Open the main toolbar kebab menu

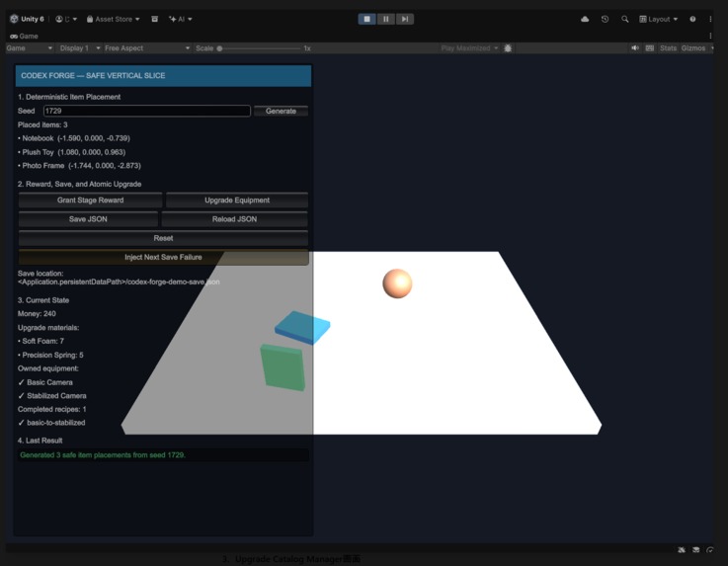tap(710, 19)
